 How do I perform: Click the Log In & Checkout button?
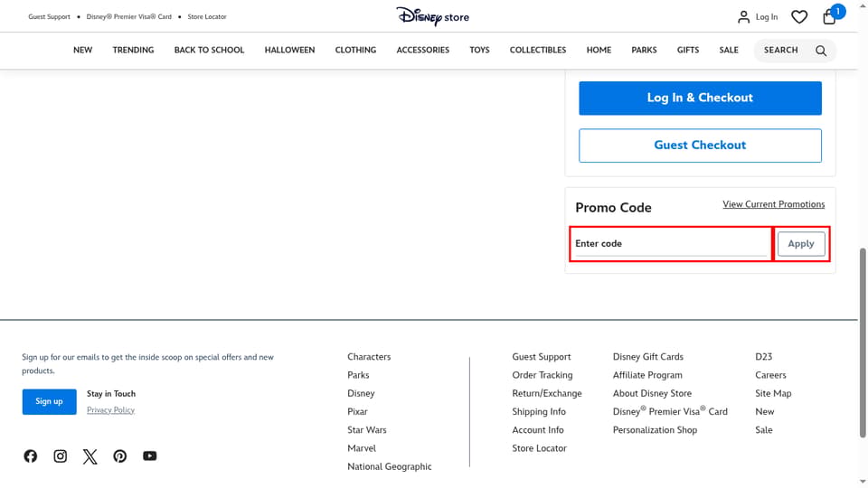click(700, 98)
